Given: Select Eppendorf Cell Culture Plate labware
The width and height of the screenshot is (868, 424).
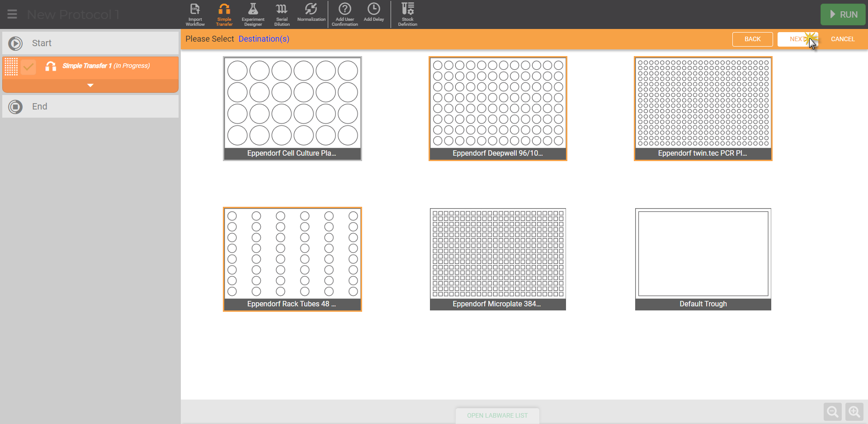Looking at the screenshot, I should [292, 109].
